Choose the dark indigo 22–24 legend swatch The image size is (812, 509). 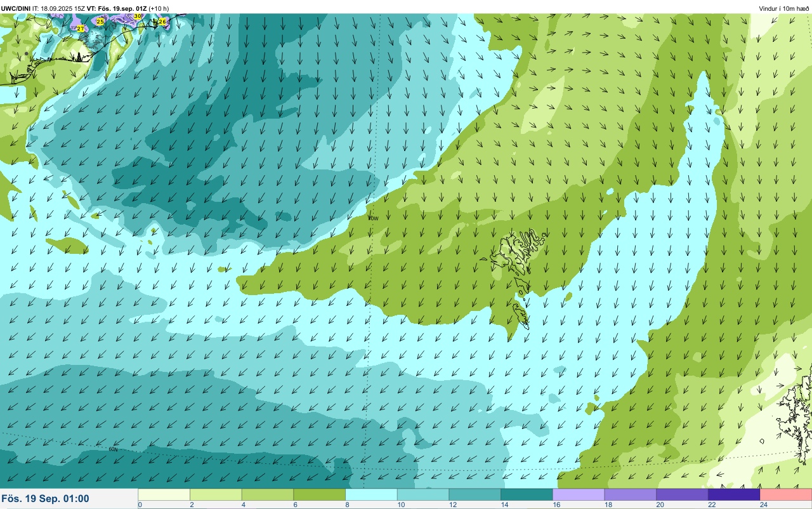pos(734,494)
